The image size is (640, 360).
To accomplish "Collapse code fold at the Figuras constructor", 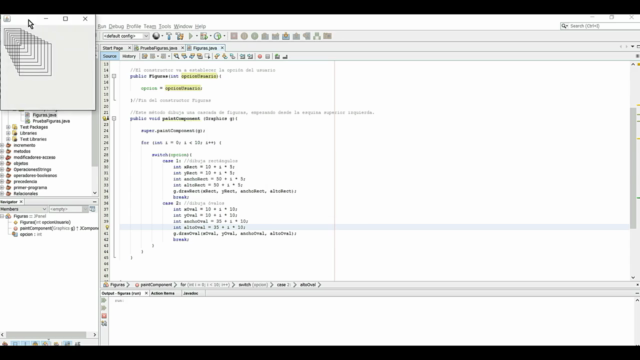I will pyautogui.click(x=114, y=76).
